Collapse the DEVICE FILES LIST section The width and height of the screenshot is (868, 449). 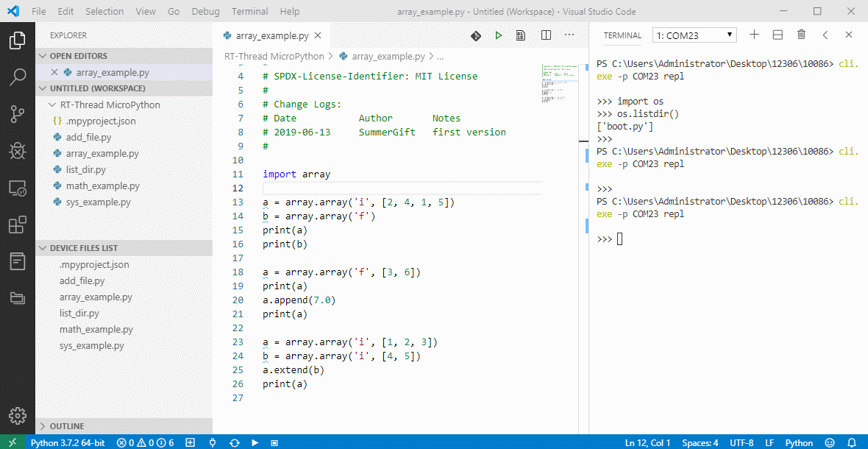tap(83, 248)
